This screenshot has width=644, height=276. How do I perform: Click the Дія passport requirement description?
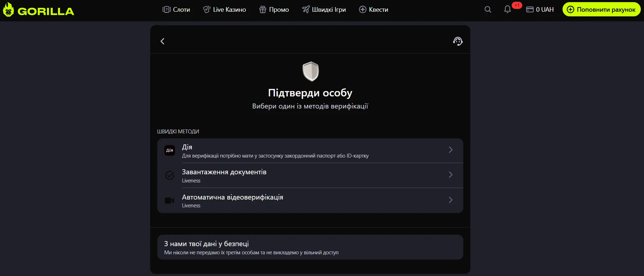pos(275,156)
